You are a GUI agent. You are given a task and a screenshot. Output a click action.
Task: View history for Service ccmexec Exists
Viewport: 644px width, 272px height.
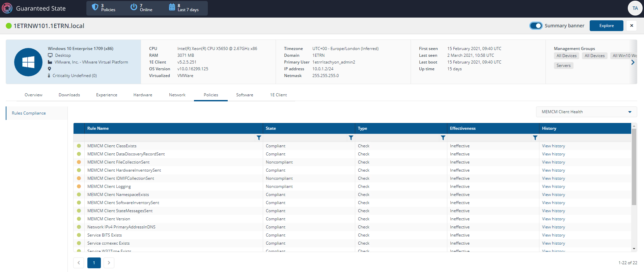point(553,243)
